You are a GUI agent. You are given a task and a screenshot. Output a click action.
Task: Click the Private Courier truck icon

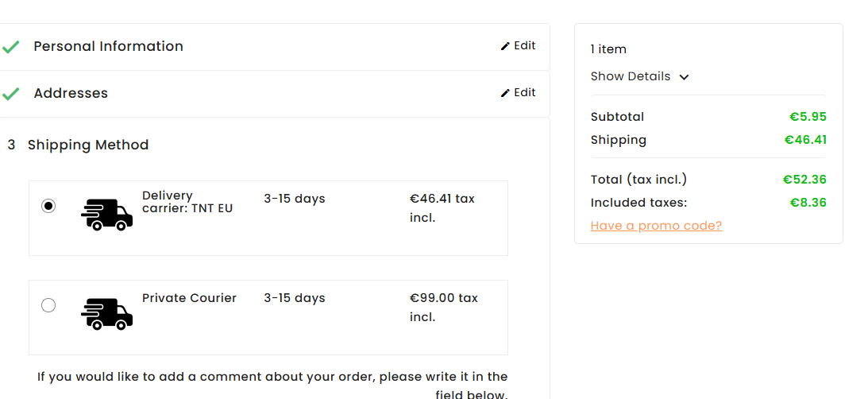[x=107, y=314]
